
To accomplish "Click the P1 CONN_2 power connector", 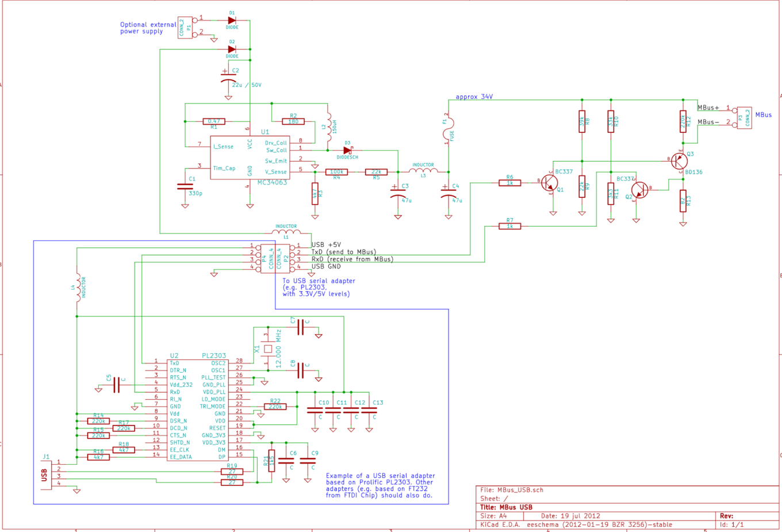I will (x=185, y=28).
